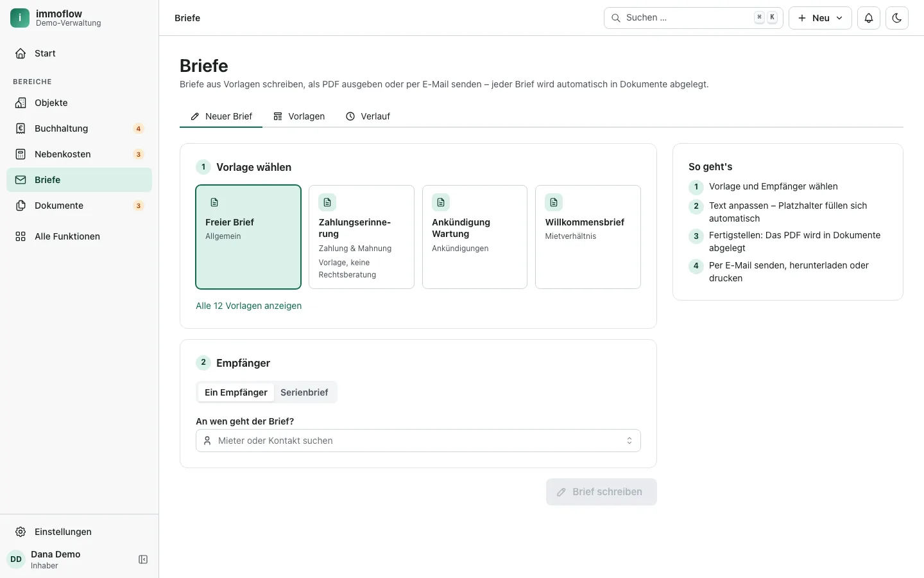Screen dimensions: 924x578
Task: Click the Objekte building icon
Action: pyautogui.click(x=21, y=103)
